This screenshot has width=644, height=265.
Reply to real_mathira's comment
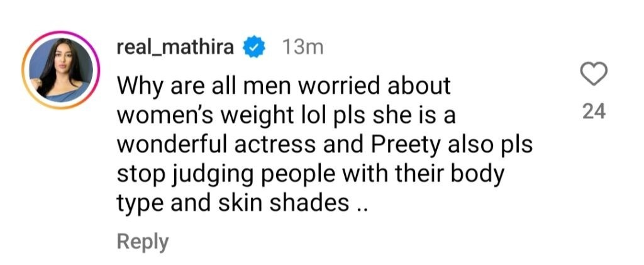click(143, 242)
